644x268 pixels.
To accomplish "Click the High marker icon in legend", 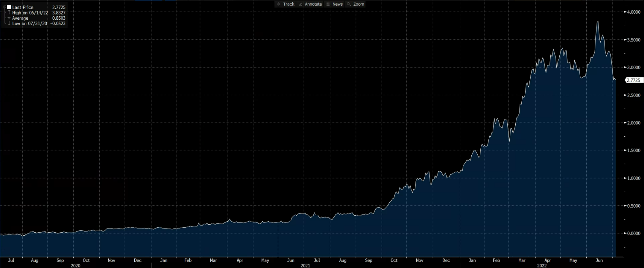I will point(9,13).
